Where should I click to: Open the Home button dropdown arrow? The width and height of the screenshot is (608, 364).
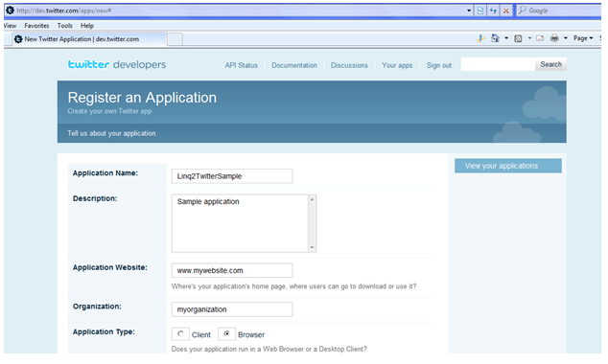506,38
